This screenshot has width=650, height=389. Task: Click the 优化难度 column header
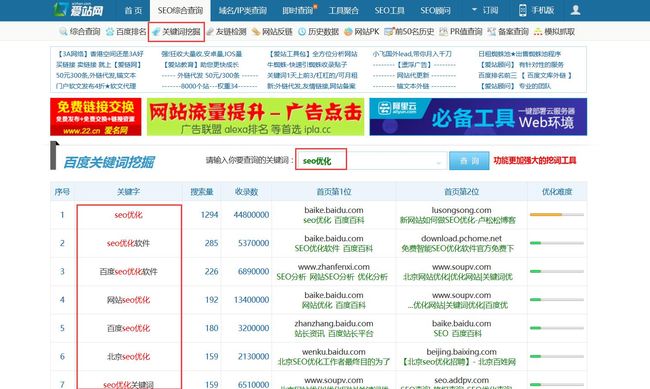tap(557, 192)
